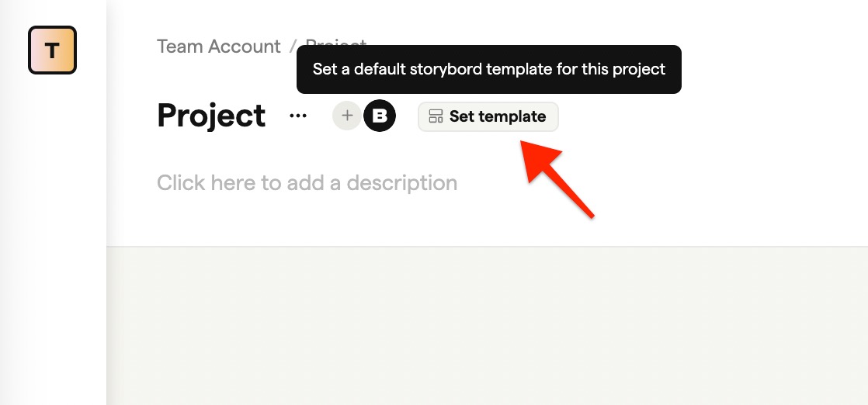Focus the project description placeholder text
The width and height of the screenshot is (868, 405).
point(307,182)
